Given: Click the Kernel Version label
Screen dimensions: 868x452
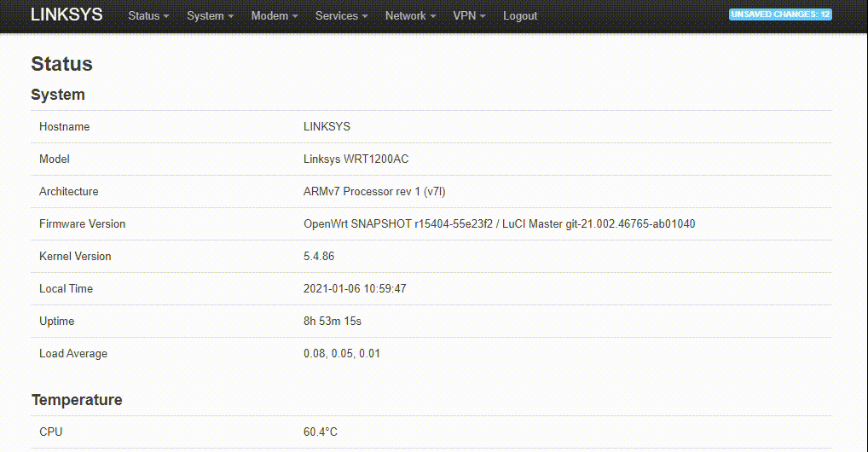Looking at the screenshot, I should click(x=75, y=257).
